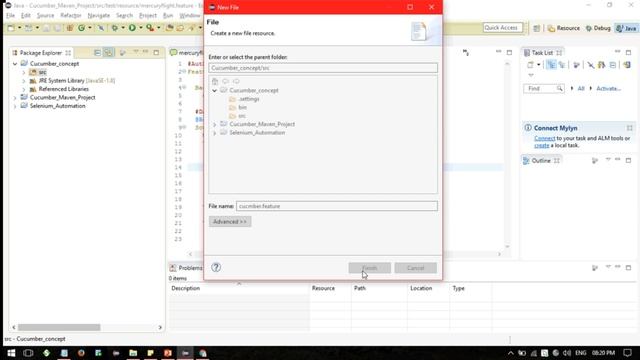
Task: Click the Run External Tools toolbar icon
Action: (150, 28)
